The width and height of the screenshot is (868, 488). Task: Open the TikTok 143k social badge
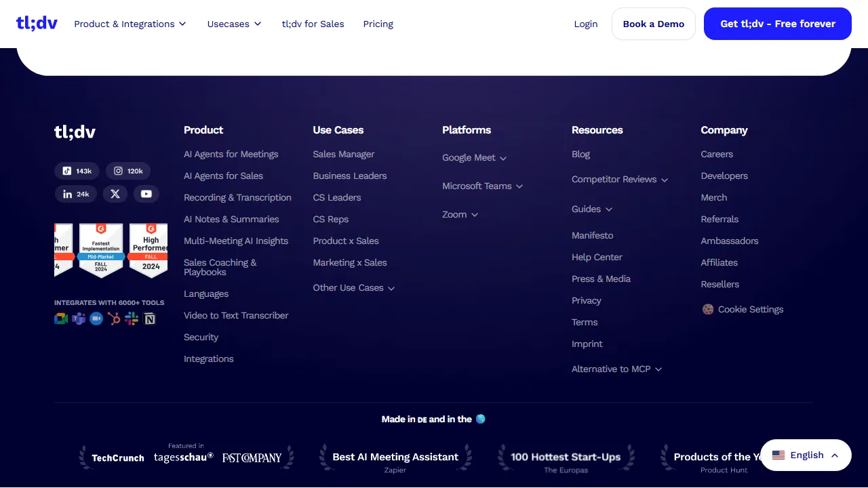tap(77, 171)
